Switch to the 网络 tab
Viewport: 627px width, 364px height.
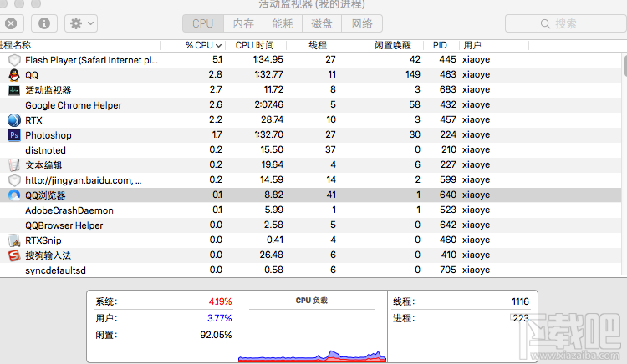(362, 23)
